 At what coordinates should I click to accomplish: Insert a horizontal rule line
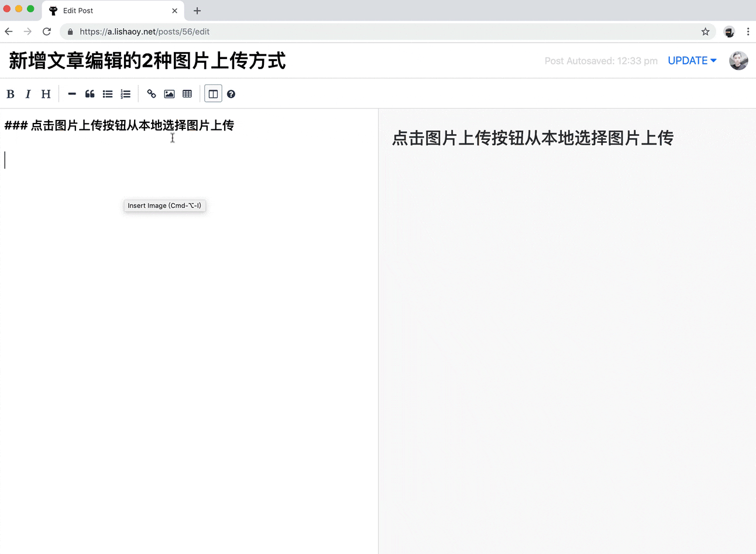[x=72, y=94]
